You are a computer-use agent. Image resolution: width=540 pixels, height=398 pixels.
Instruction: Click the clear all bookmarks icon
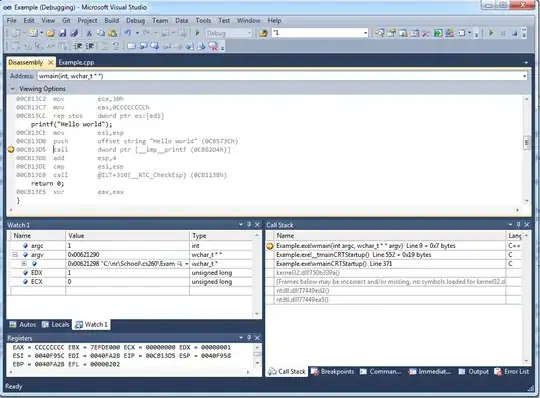pos(214,46)
